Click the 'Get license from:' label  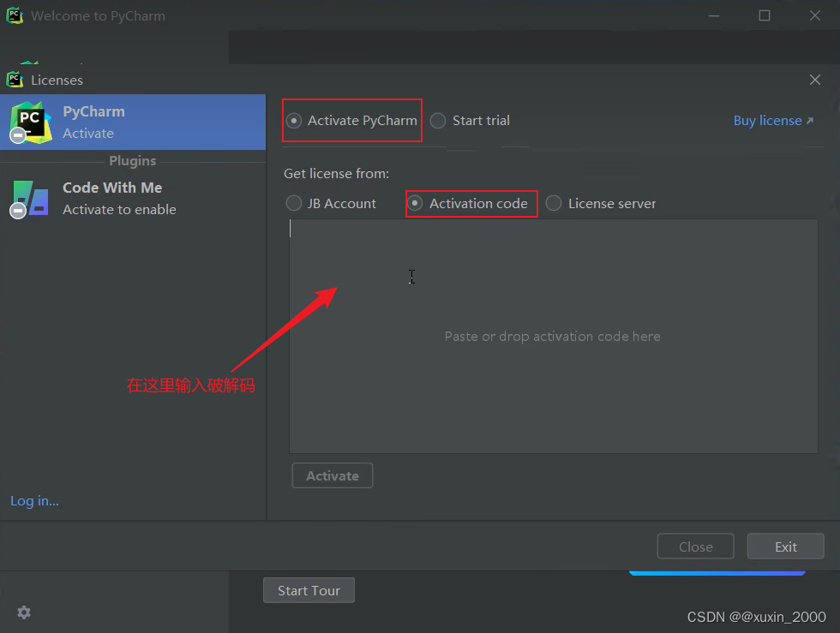coord(336,174)
